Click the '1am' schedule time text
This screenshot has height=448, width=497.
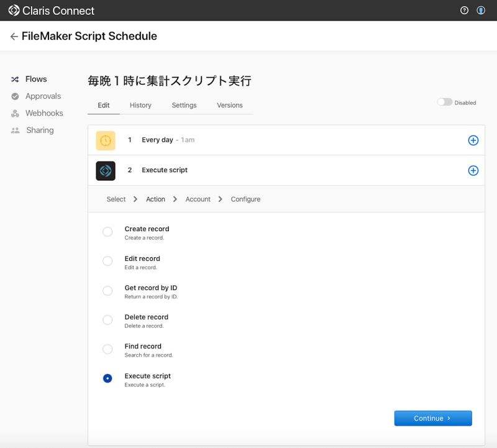point(188,140)
